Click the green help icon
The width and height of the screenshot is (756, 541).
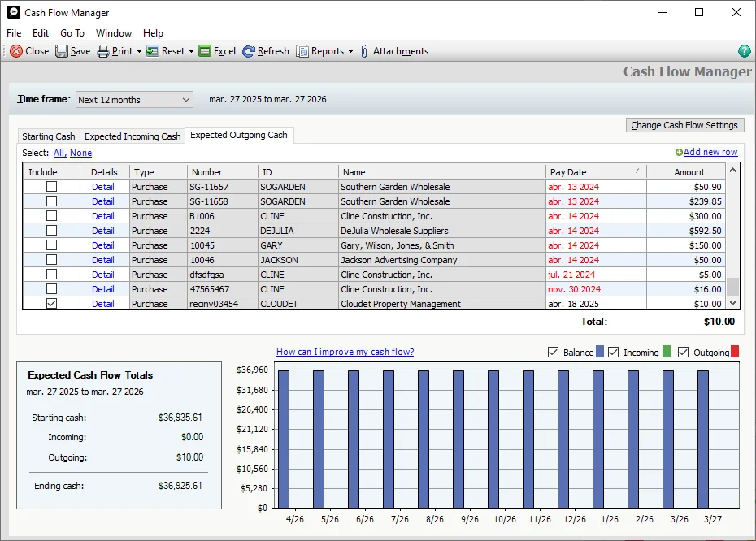[x=744, y=51]
